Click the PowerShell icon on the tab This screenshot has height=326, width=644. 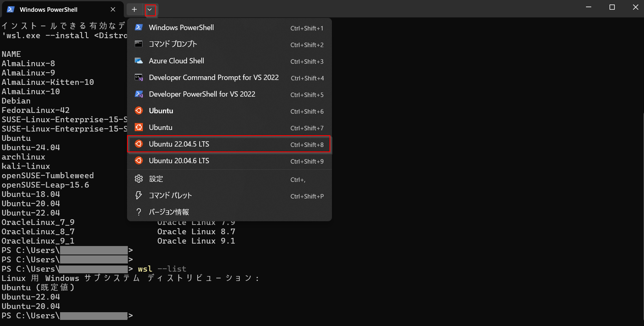[x=11, y=9]
